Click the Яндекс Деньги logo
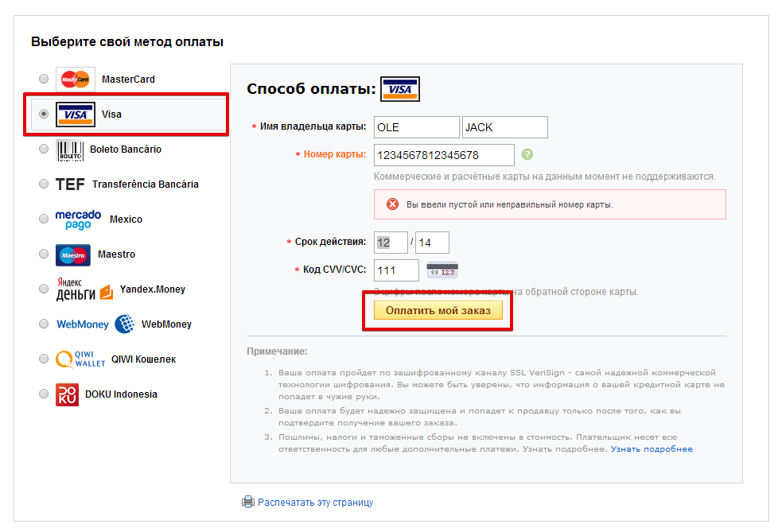Screen dimensions: 782x532 click(84, 289)
